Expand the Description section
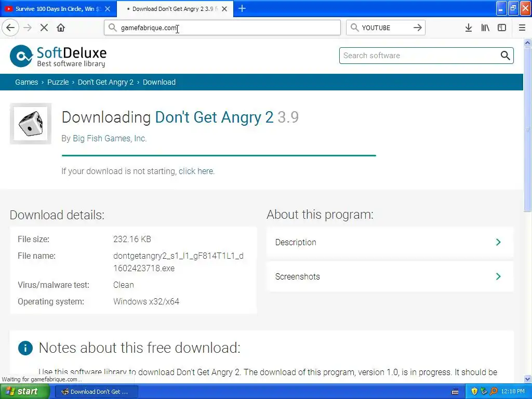 coord(390,242)
